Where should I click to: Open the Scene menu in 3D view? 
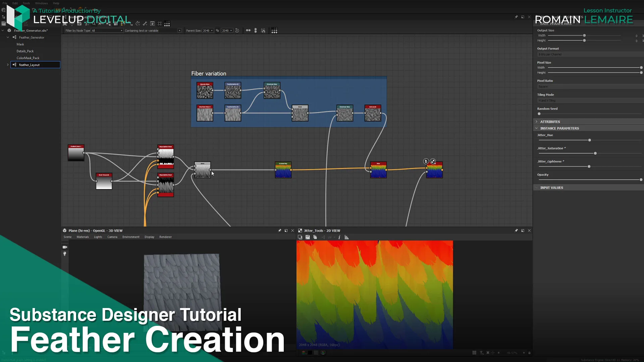[67, 237]
